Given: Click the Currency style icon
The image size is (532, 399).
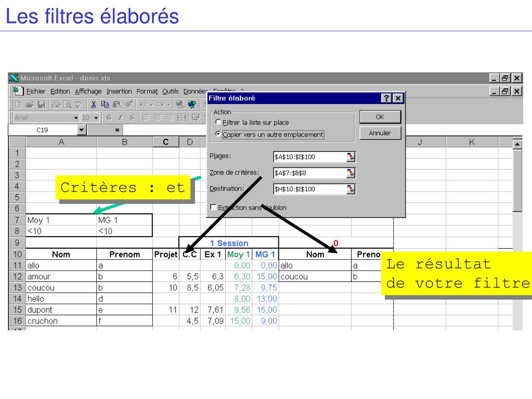Looking at the screenshot, I should point(196,118).
